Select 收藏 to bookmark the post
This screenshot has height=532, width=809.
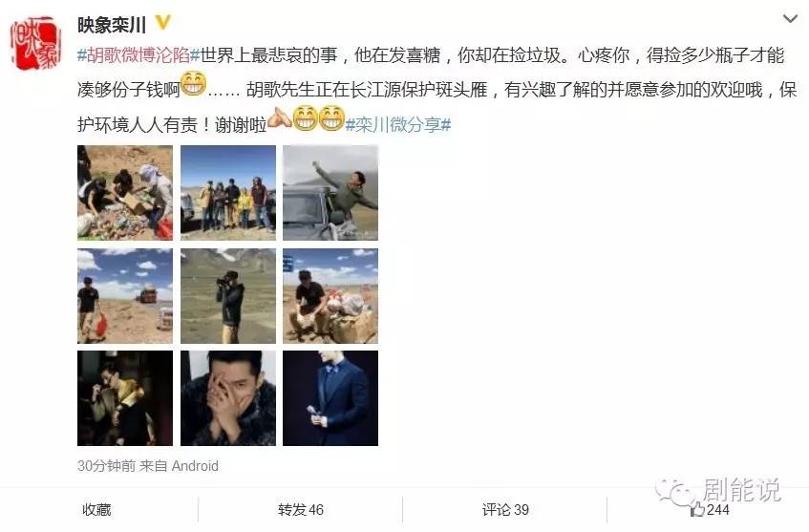[x=96, y=510]
